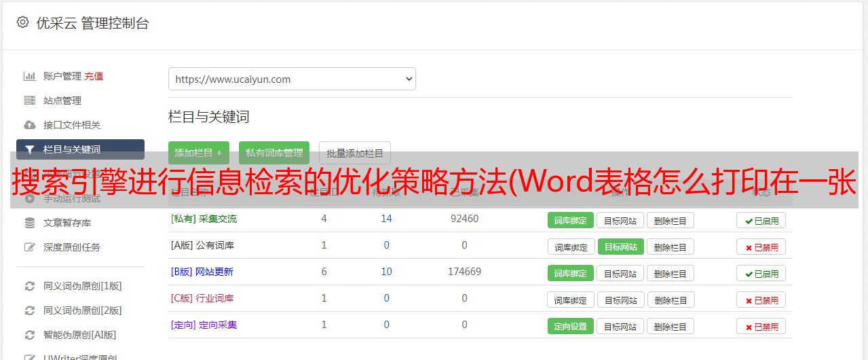Click 充值 link next to 账户管理

[x=94, y=76]
